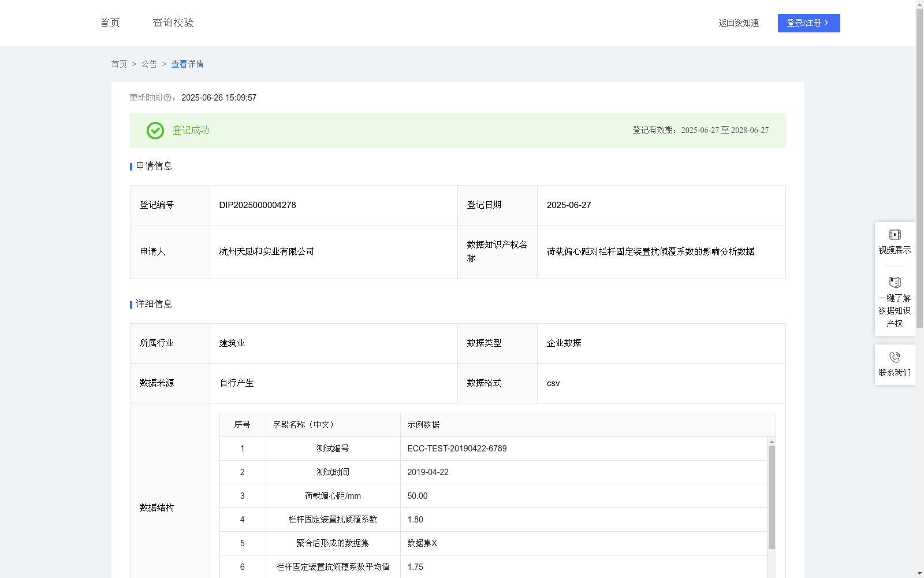This screenshot has width=924, height=578.
Task: Click the 建筑业 industry value
Action: [x=232, y=343]
